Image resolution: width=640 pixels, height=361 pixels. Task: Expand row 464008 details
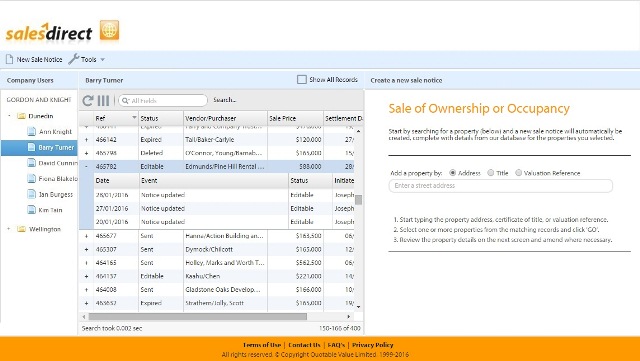86,290
